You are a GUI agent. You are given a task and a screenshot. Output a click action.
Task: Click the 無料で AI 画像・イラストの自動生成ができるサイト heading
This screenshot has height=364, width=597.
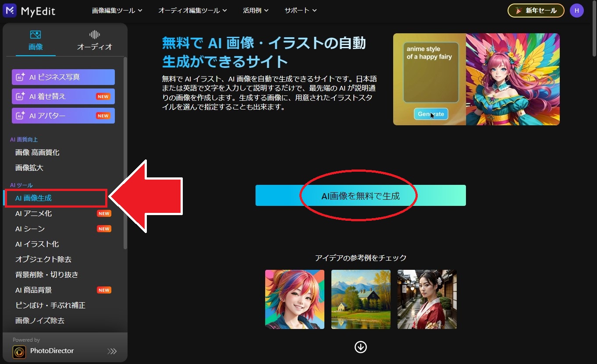pos(264,52)
